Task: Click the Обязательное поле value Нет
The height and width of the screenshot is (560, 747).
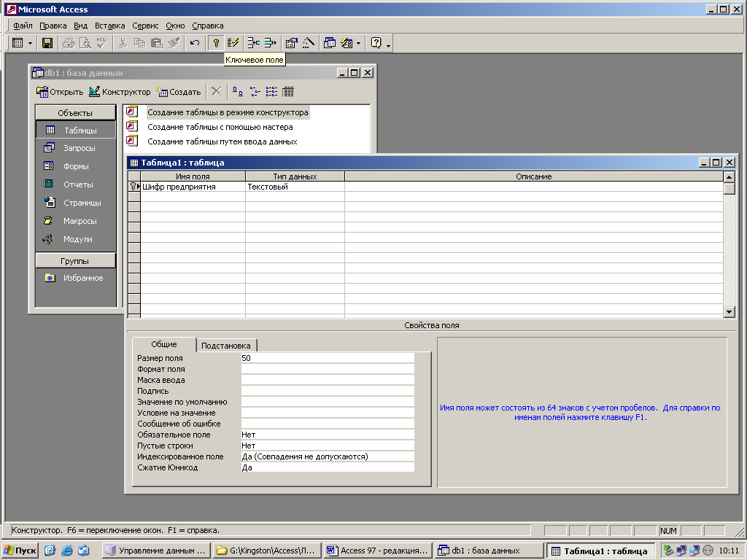Action: tap(328, 435)
